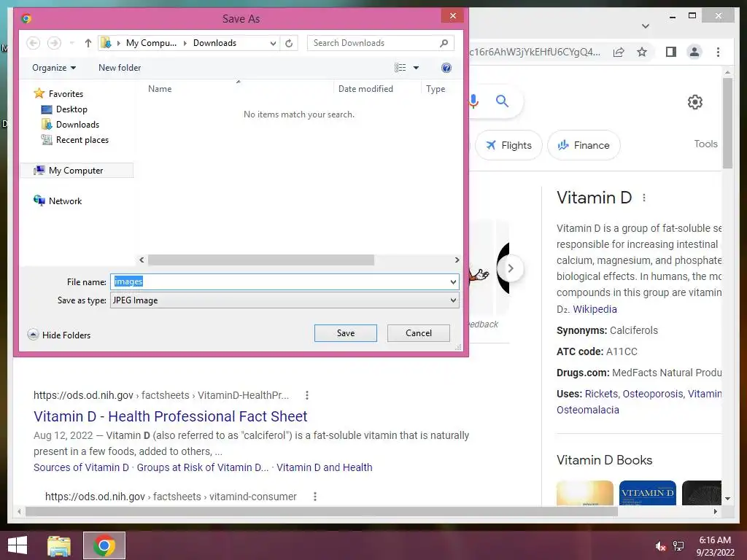Click Downloads in the address path

[x=214, y=43]
